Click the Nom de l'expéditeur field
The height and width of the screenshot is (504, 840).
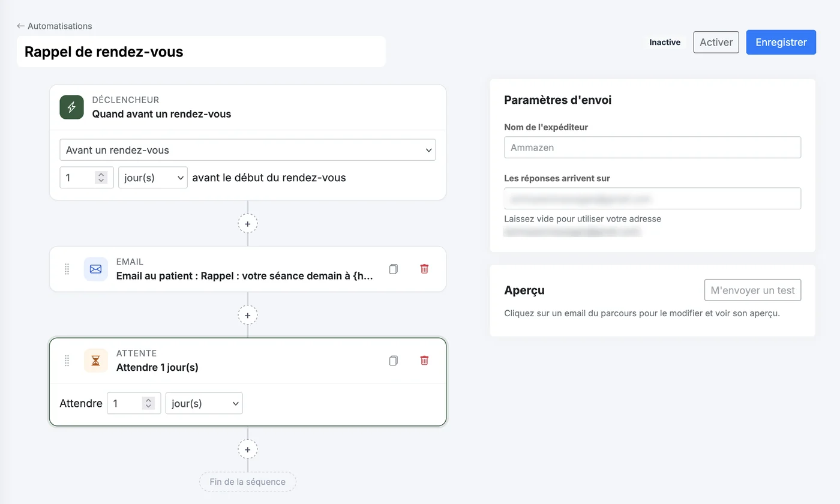pos(652,147)
